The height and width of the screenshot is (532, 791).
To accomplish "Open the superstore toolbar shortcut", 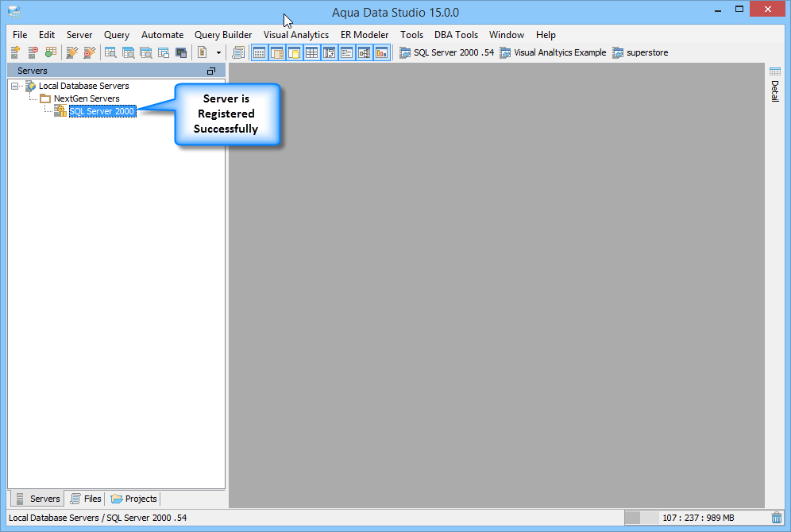I will 640,52.
